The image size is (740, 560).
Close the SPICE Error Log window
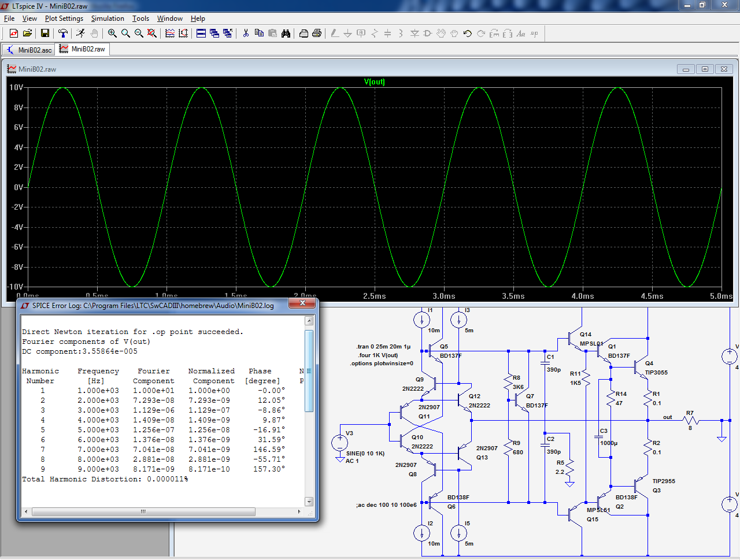[x=302, y=303]
